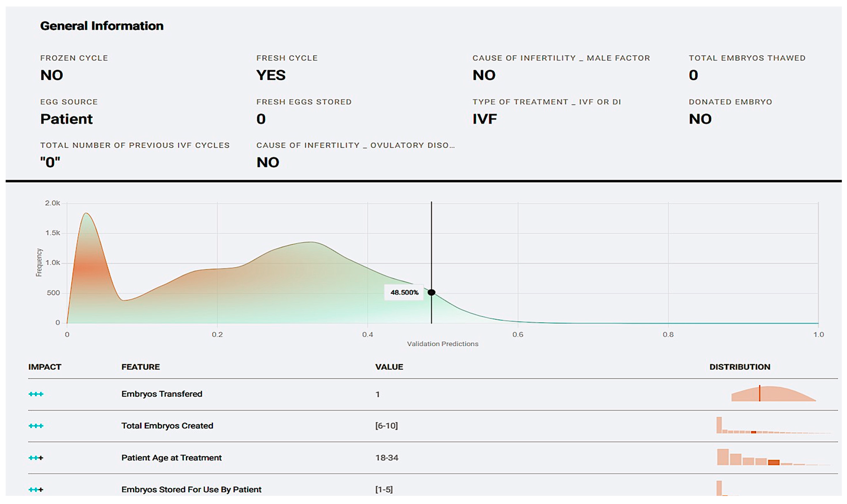
Task: Click the General Information section heading
Action: (x=102, y=26)
